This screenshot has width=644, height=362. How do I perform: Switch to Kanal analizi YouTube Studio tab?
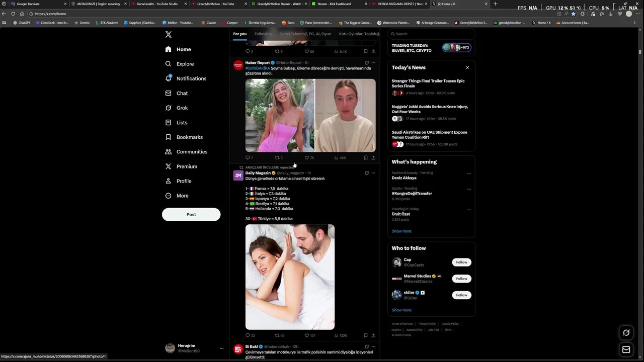pyautogui.click(x=158, y=4)
